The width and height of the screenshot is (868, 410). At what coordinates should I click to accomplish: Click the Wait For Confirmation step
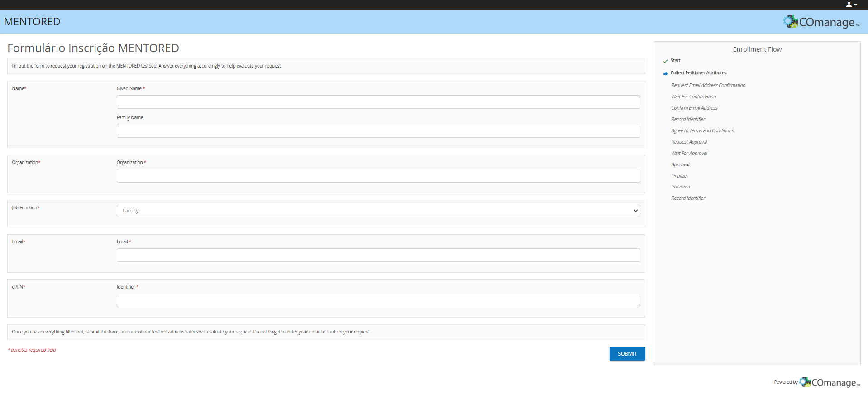coord(693,96)
